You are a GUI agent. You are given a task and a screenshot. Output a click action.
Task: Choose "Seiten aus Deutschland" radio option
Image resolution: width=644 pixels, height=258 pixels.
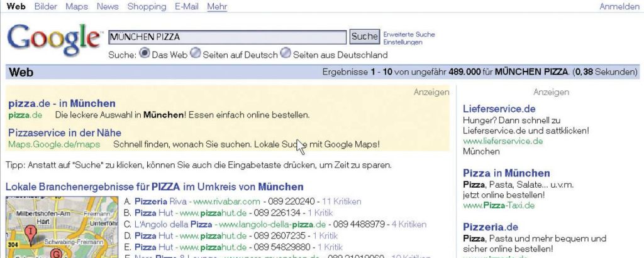coord(286,53)
